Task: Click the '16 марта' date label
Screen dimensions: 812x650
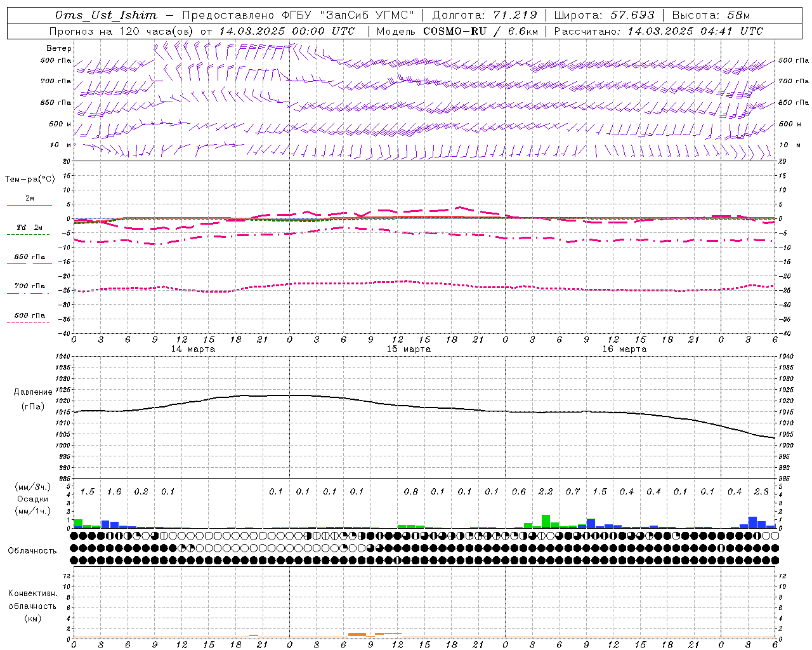Action: point(624,349)
